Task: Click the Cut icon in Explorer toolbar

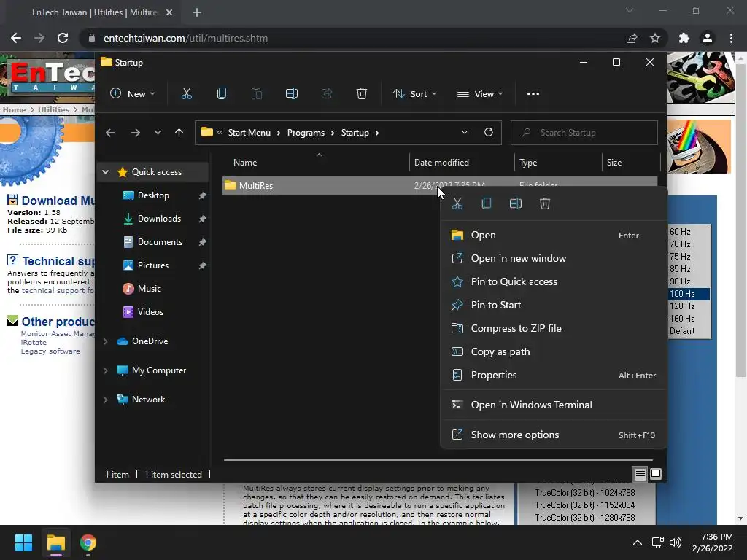Action: (x=186, y=94)
